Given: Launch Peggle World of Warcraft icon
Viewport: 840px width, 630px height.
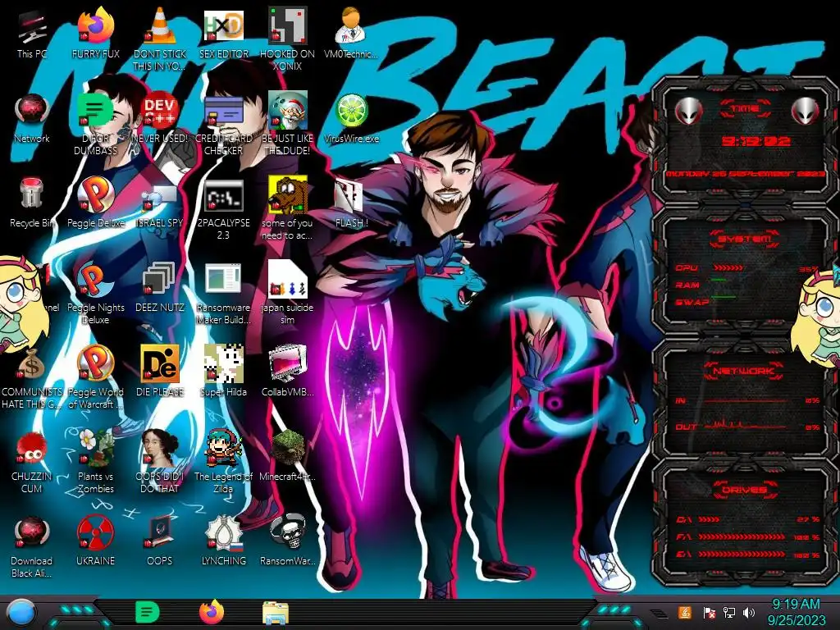Looking at the screenshot, I should click(95, 377).
